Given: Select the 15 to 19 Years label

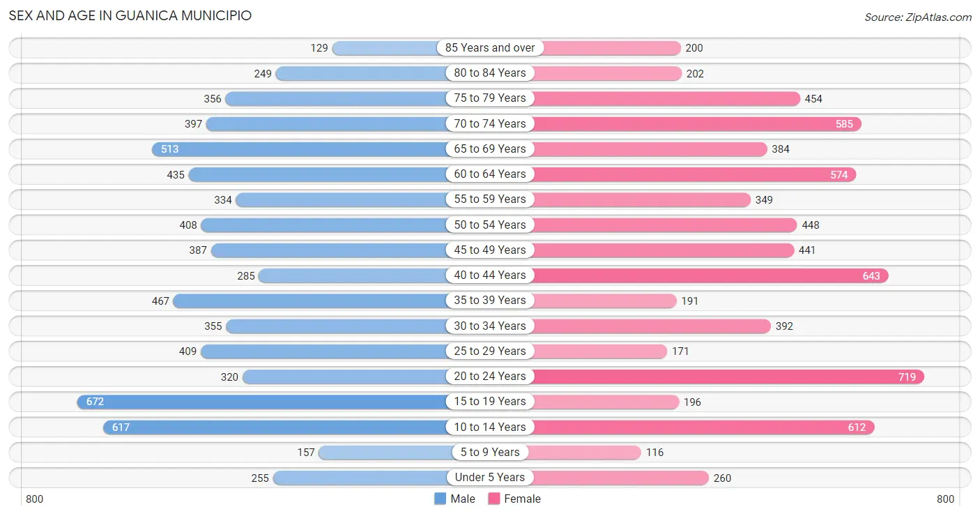Looking at the screenshot, I should pyautogui.click(x=490, y=402).
